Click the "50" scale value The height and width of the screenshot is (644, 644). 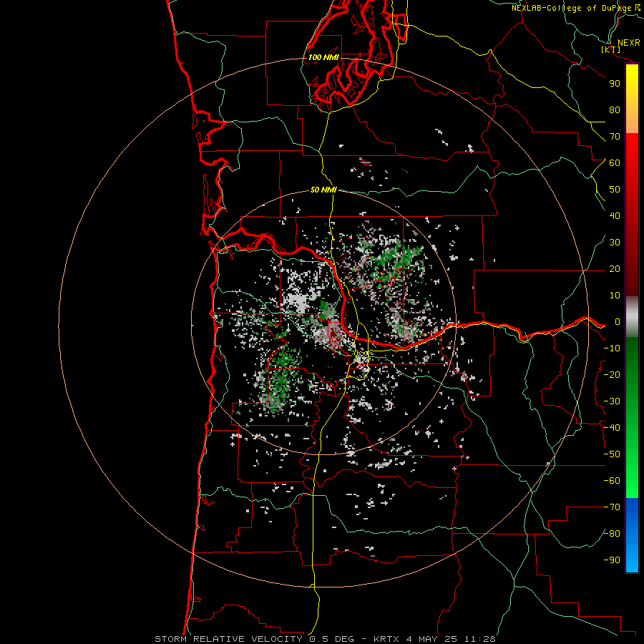point(615,190)
